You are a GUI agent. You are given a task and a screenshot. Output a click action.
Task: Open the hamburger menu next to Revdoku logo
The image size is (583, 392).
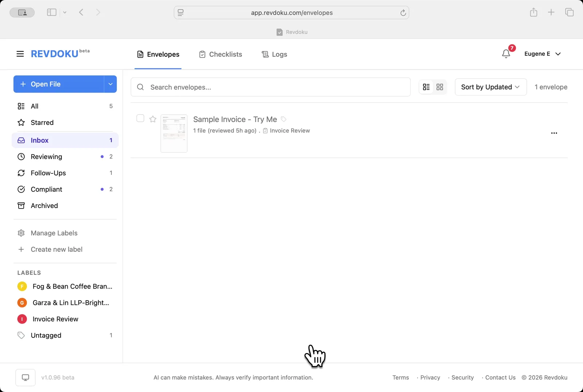[x=20, y=54]
